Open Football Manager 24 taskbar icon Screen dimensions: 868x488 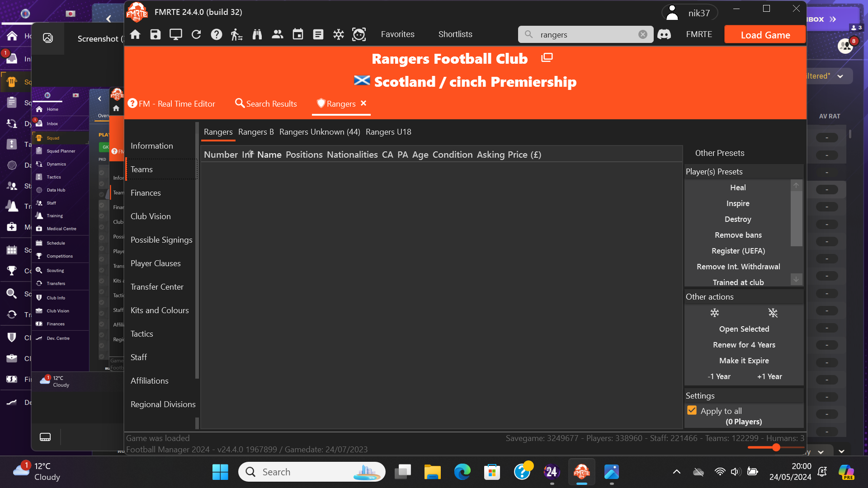tap(552, 472)
